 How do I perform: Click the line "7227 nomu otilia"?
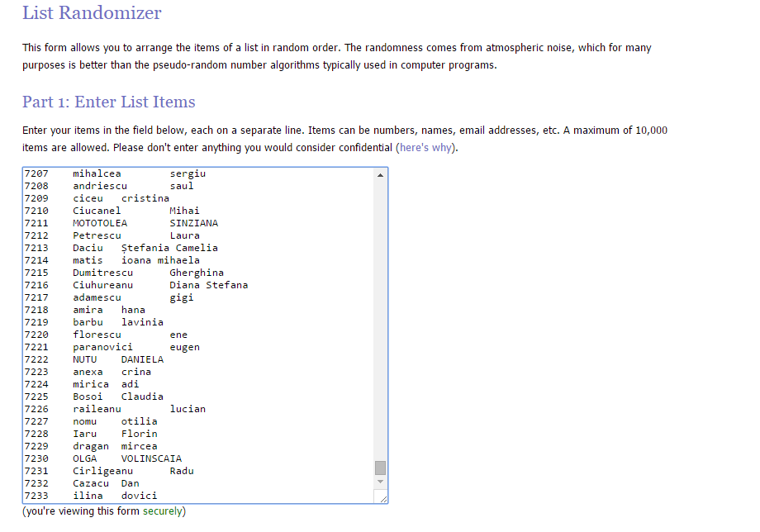coord(91,421)
